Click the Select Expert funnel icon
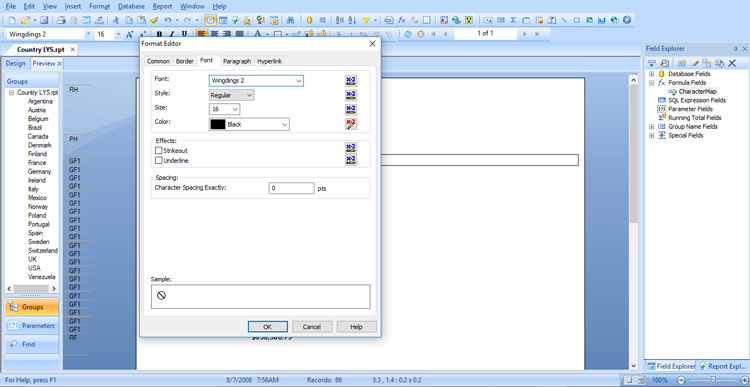 pyautogui.click(x=366, y=20)
